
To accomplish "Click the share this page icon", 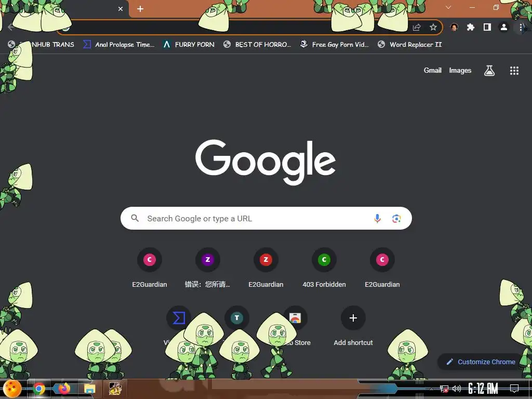I will tap(417, 27).
